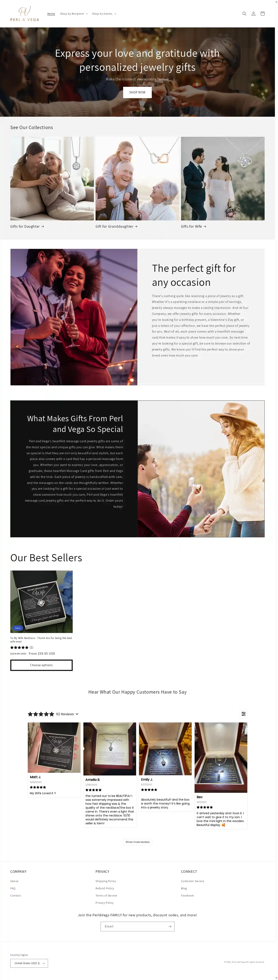Viewport: 278px width, 980px height.
Task: Click Choose options for Wife Necklace
Action: tap(41, 665)
